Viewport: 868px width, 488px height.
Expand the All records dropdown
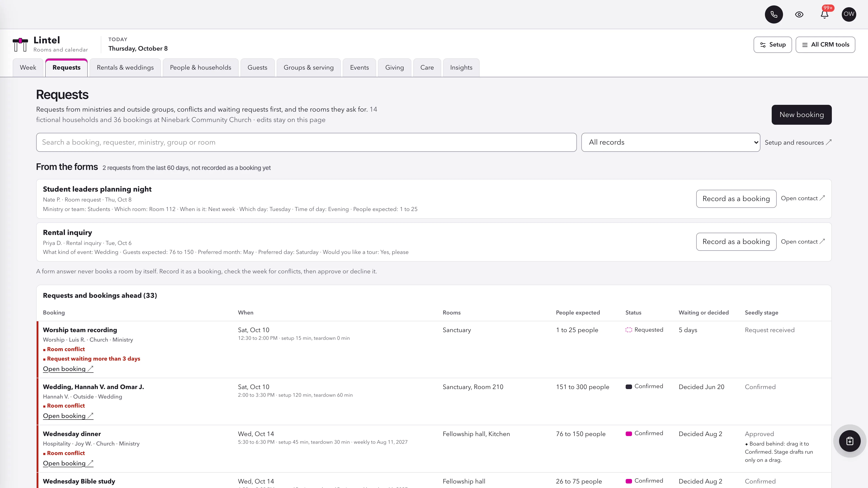coord(670,143)
